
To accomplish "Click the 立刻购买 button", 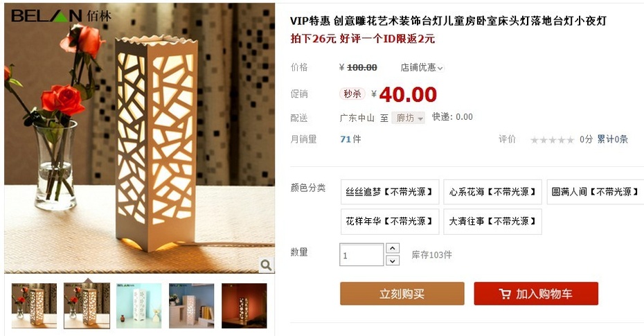I will point(402,294).
